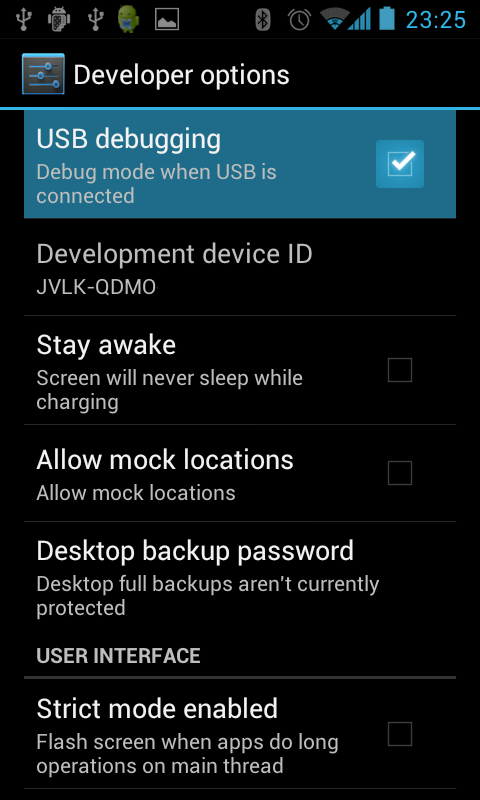Viewport: 480px width, 800px height.
Task: Tap the first USB connection status icon
Action: (23, 19)
